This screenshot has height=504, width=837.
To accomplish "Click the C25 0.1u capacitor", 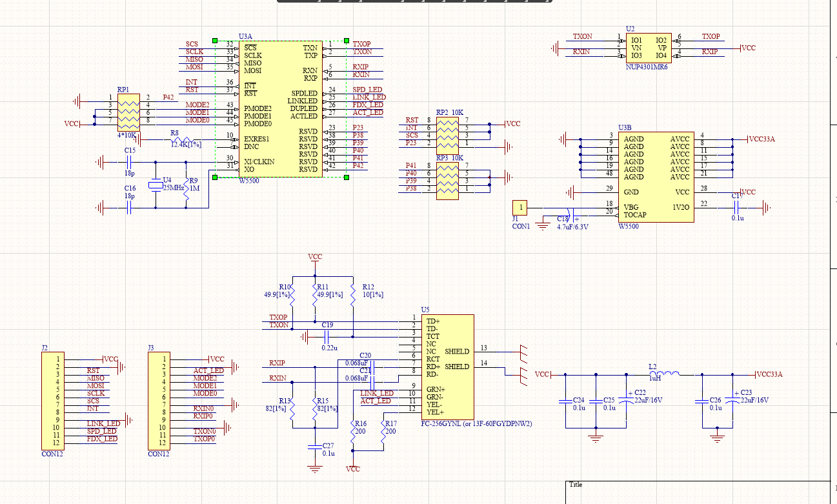I will (596, 400).
